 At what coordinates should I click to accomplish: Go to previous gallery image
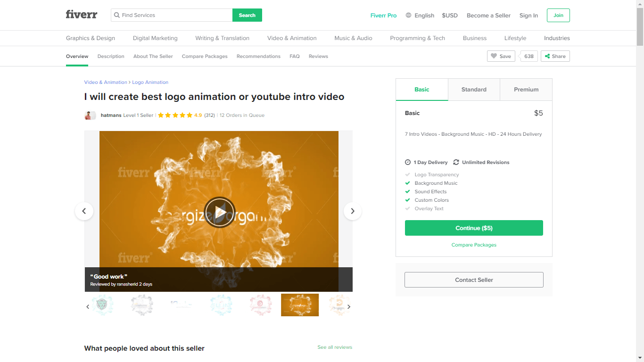(84, 211)
